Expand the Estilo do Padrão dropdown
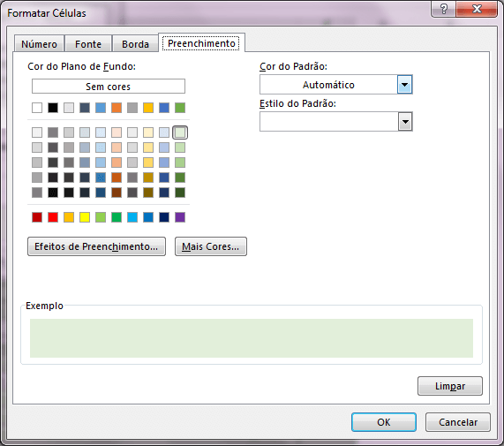Viewport: 504px width, 446px height. point(405,122)
